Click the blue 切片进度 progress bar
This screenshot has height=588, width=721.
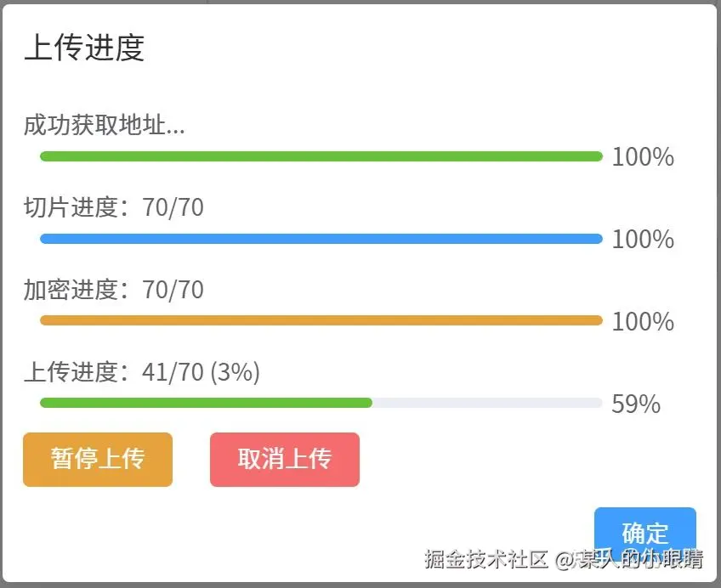coord(321,239)
